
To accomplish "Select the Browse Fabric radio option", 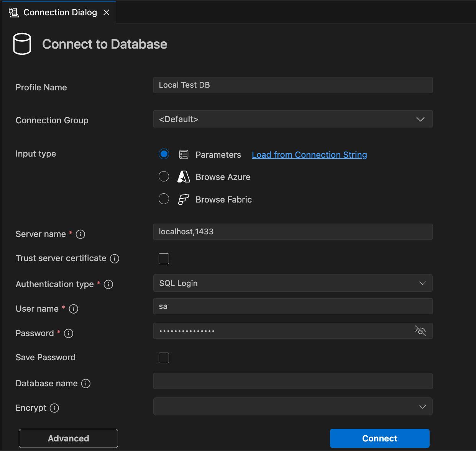I will click(164, 199).
